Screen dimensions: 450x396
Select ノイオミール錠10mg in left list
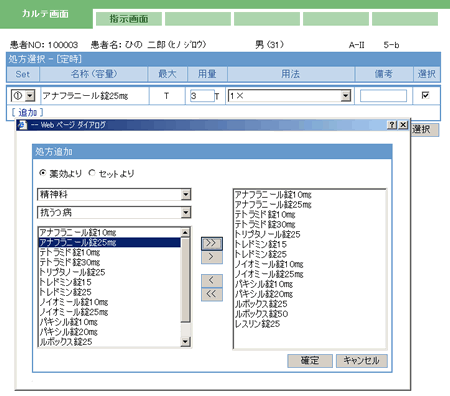point(110,302)
